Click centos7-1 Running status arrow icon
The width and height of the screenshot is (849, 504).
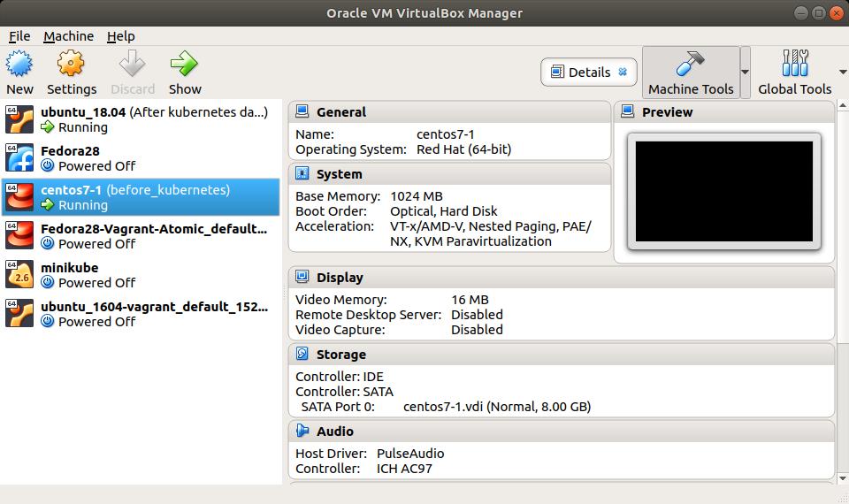click(x=48, y=204)
